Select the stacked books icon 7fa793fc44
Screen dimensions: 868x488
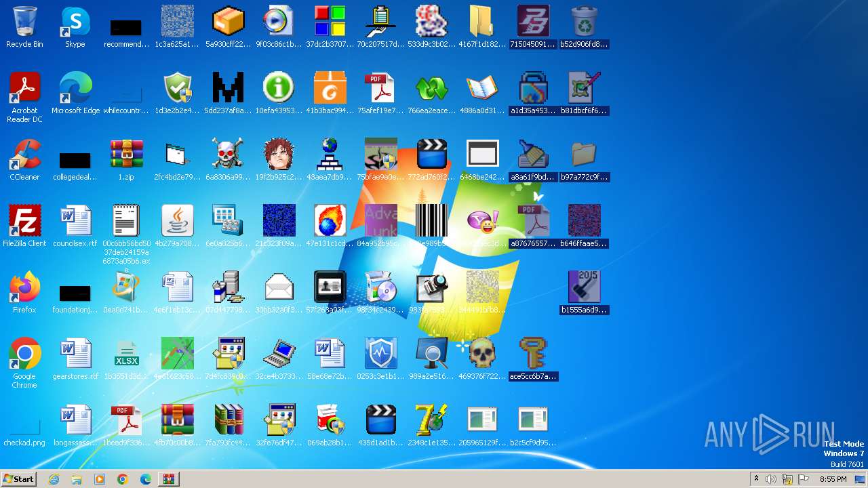pyautogui.click(x=228, y=426)
